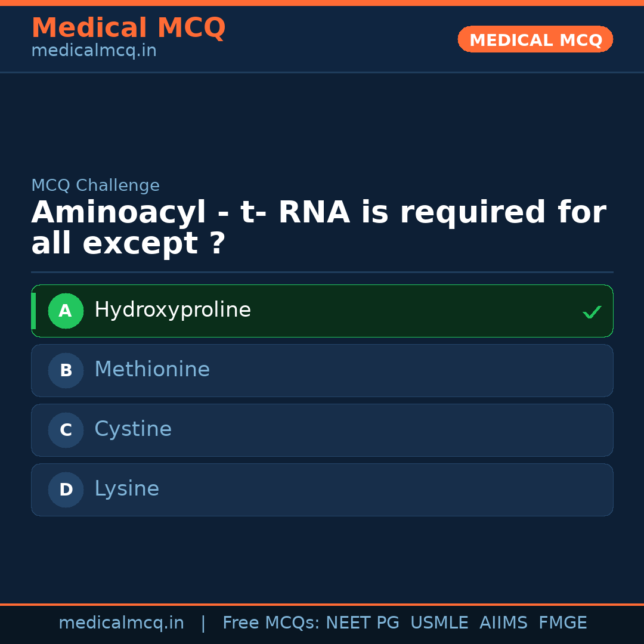Screen dimensions: 644x644
Task: Click the green checkmark beside Hydroxyproline
Action: 592,312
